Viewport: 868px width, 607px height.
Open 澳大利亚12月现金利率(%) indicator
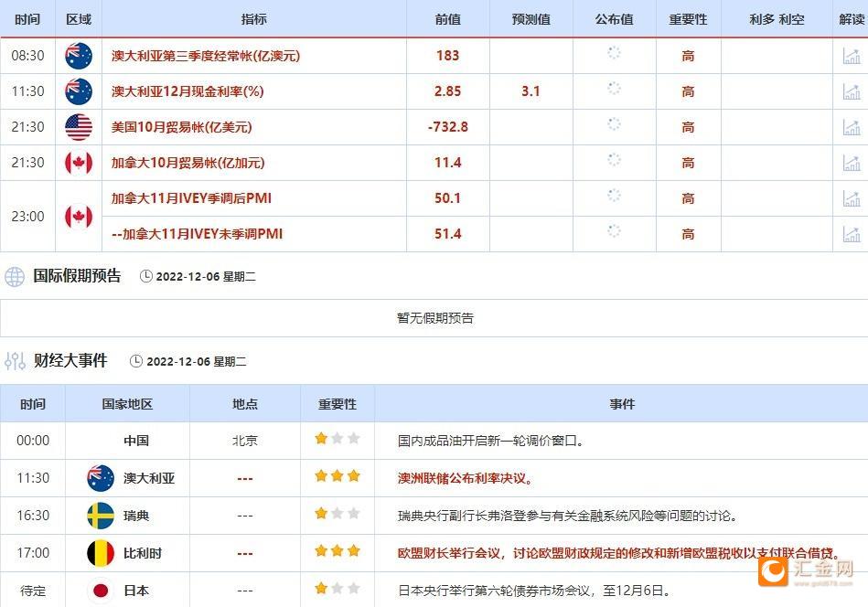(188, 91)
